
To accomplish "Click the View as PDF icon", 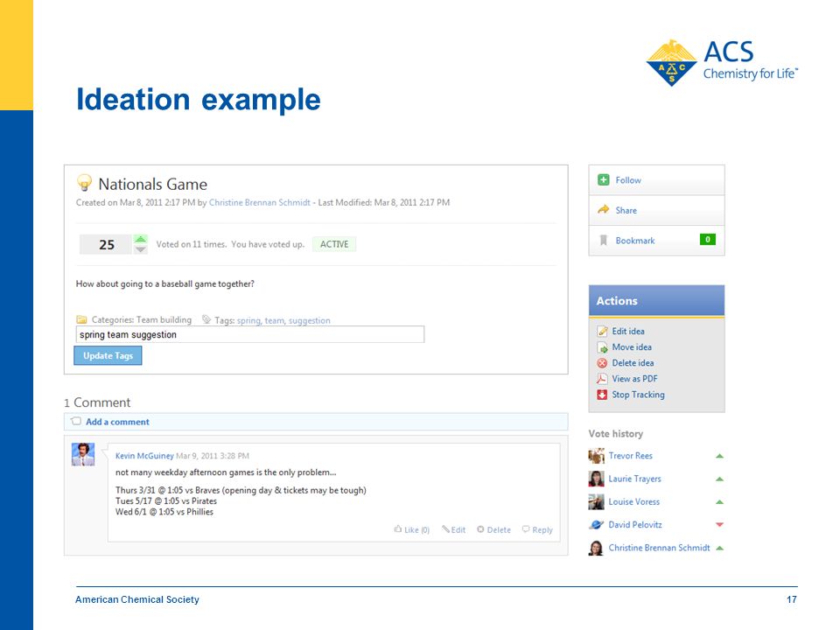I will coord(602,379).
